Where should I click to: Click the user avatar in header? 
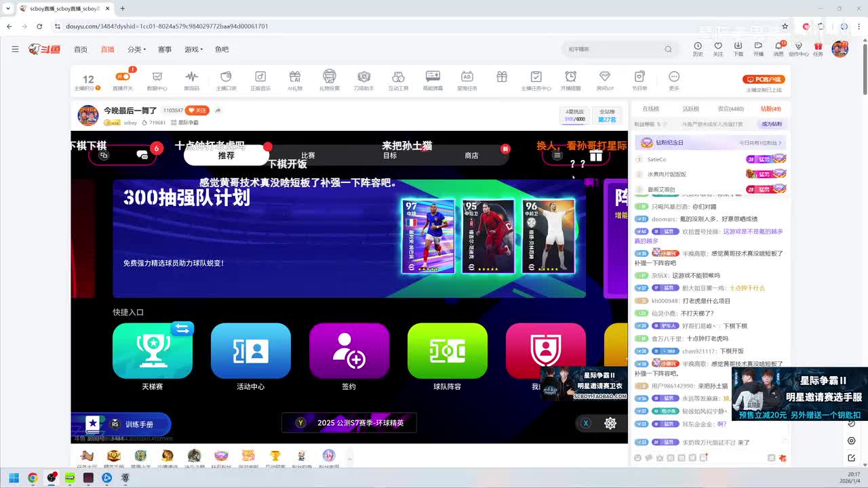click(840, 49)
